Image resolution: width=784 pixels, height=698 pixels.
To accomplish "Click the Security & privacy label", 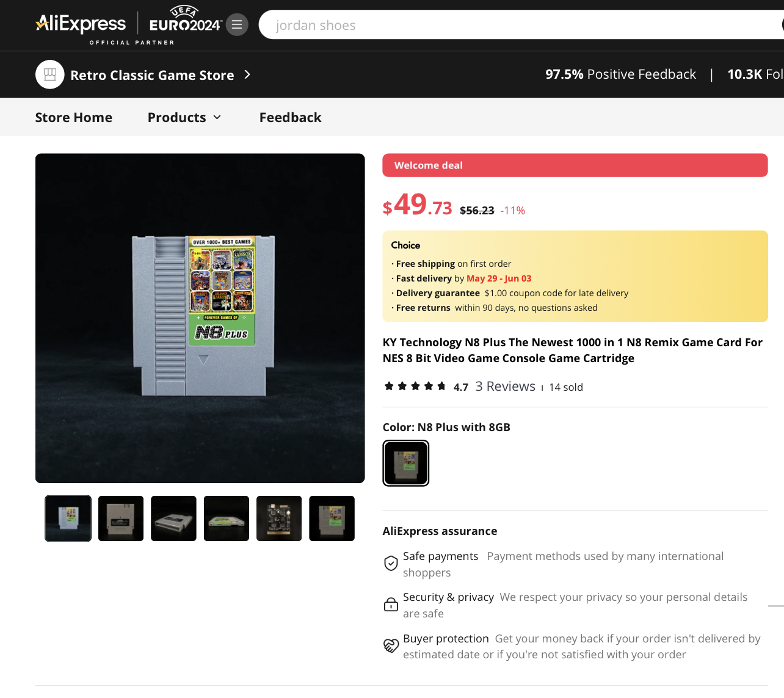I will click(448, 597).
